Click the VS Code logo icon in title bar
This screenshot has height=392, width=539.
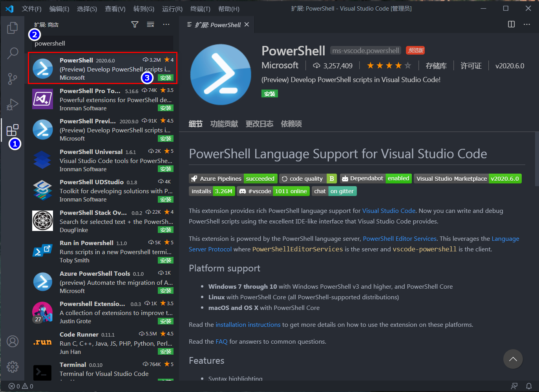click(x=9, y=9)
